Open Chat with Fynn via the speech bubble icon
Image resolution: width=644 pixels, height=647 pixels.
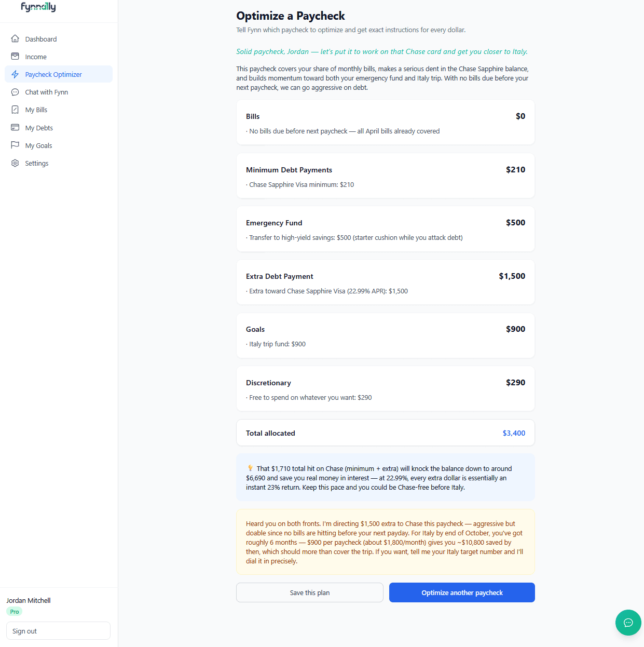coord(16,92)
